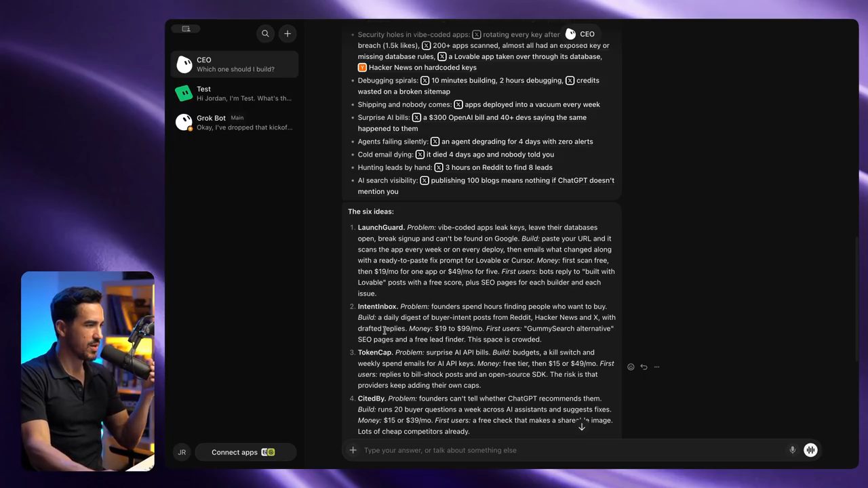Click the floating CEO chip in the chat header
Screen dimensions: 868x488
click(x=580, y=34)
